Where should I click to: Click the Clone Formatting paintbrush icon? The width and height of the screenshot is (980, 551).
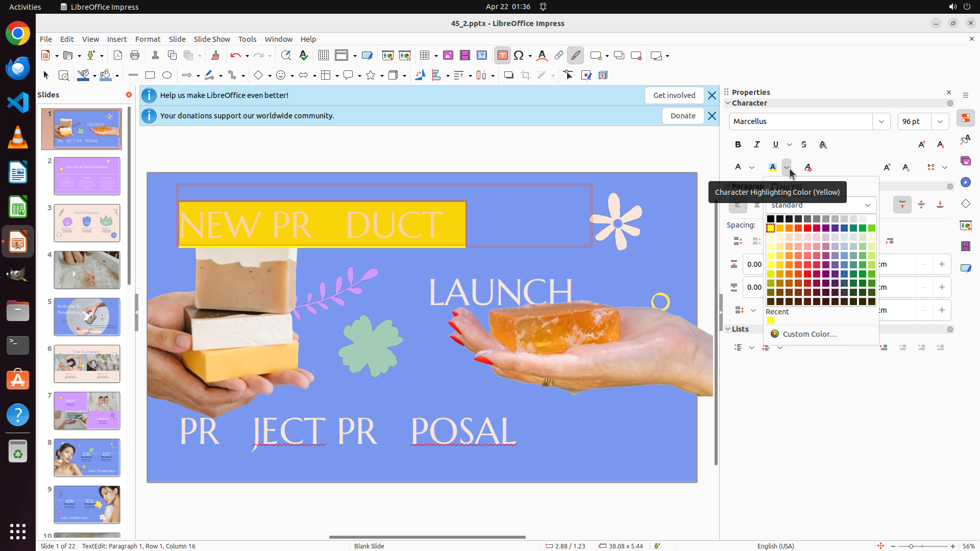(x=215, y=56)
